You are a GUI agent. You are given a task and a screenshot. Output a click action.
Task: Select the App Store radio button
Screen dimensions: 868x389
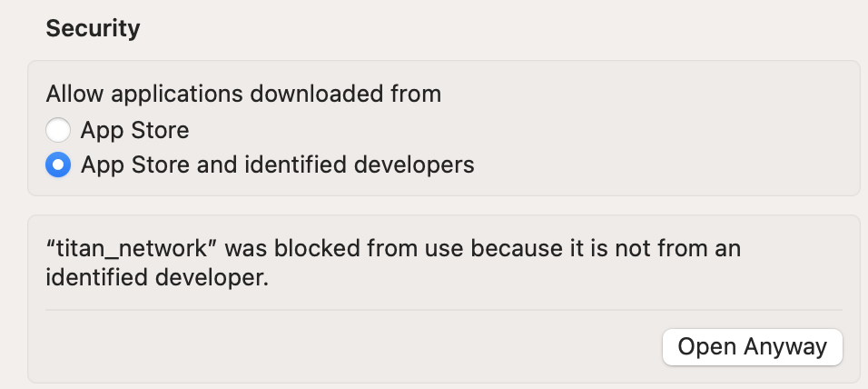click(x=59, y=130)
